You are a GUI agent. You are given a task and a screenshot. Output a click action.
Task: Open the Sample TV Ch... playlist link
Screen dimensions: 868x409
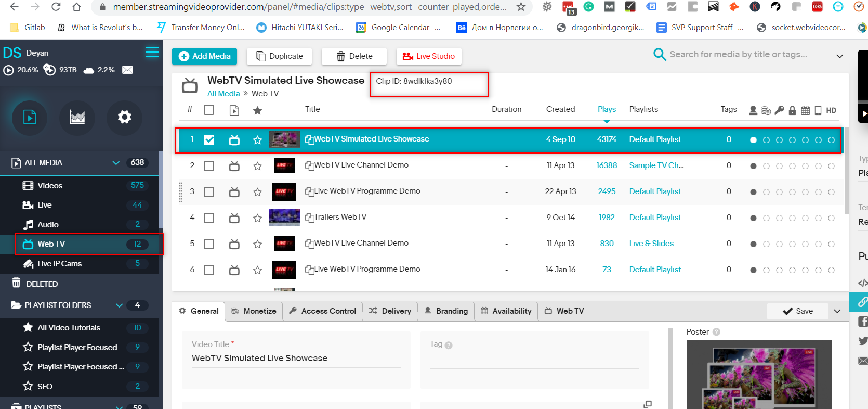click(656, 165)
